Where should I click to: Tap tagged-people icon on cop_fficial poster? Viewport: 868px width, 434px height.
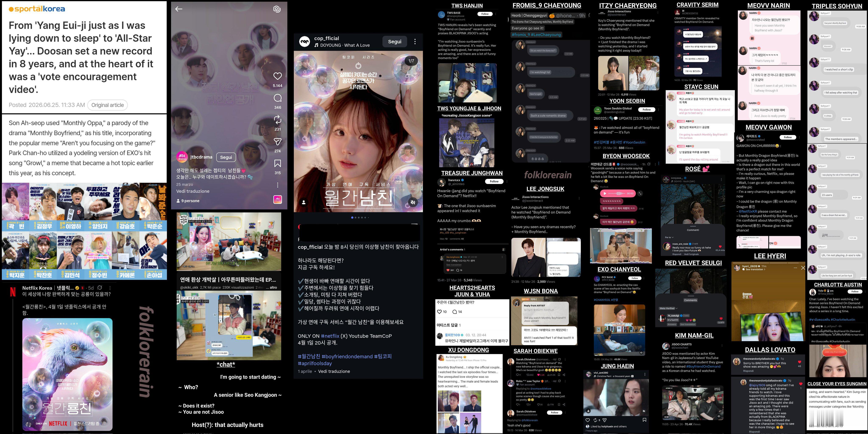coord(304,202)
